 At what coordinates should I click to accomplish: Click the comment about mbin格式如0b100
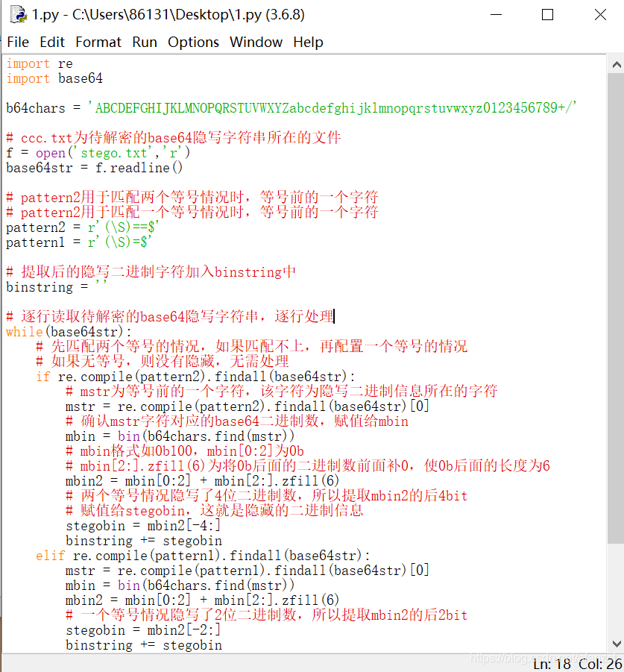185,451
